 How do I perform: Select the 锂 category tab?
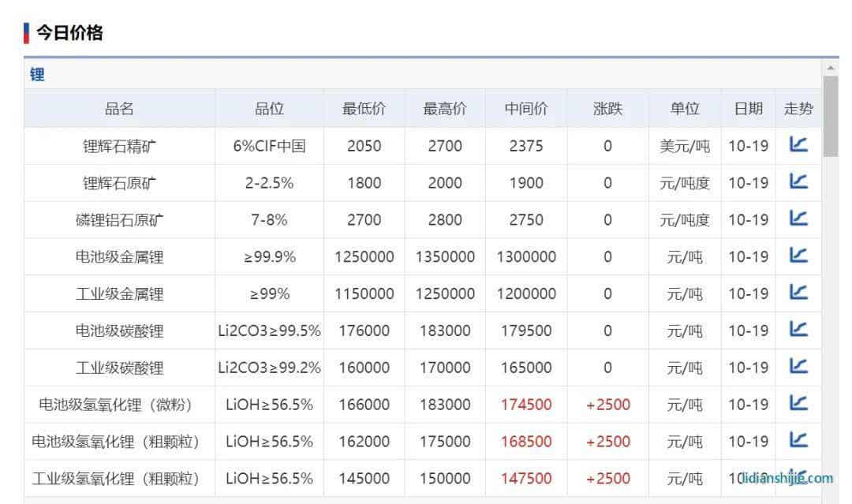(x=37, y=75)
